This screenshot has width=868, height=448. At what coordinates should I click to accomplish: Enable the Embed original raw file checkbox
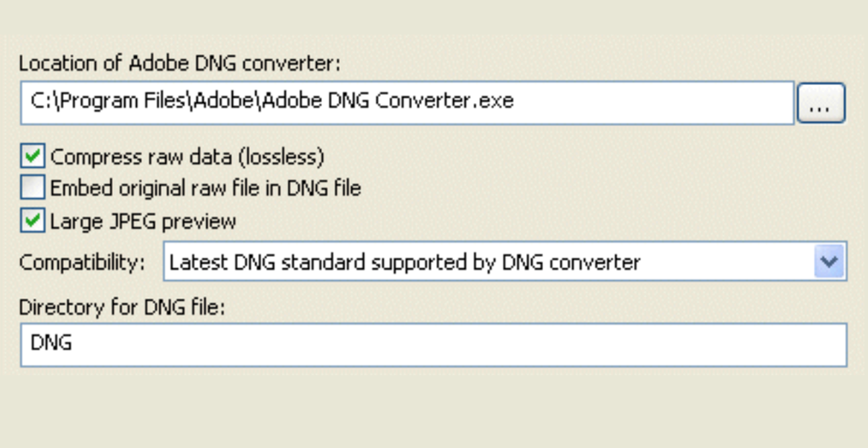coord(32,188)
